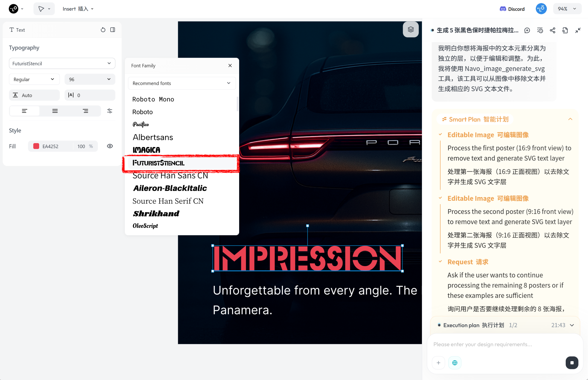Click the Discord link
Screen dimensions: 588x380
[512, 9]
